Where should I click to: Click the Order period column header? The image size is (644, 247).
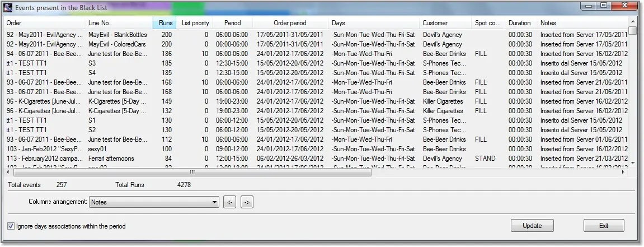(x=290, y=23)
